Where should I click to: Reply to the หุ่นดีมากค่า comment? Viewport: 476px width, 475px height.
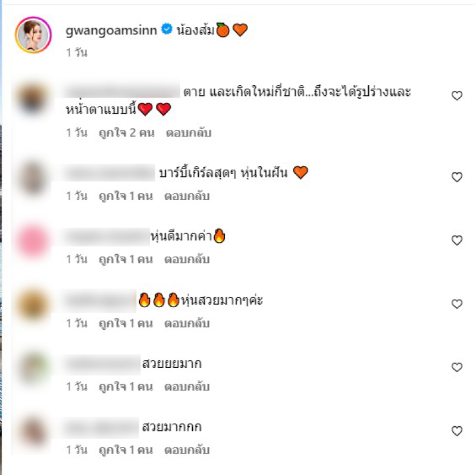tap(187, 260)
